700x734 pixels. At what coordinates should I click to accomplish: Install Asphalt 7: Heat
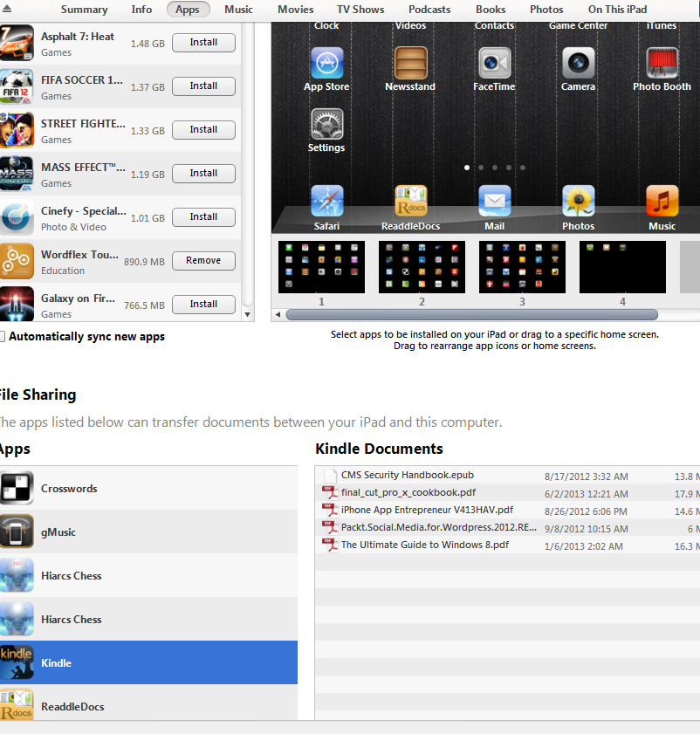coord(203,43)
